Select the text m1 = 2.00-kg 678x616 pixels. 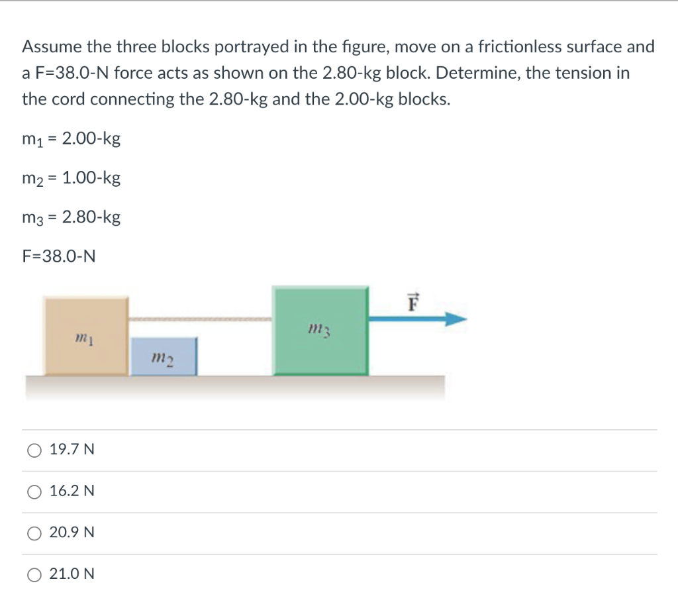pos(70,138)
